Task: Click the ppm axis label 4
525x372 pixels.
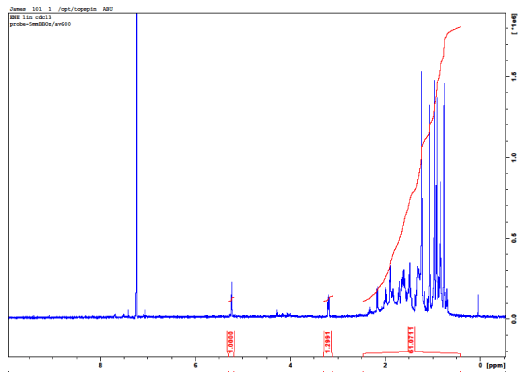Action: point(290,365)
